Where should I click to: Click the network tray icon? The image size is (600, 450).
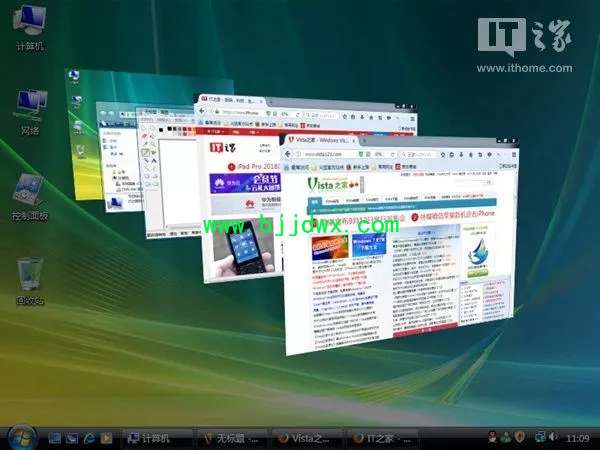click(x=540, y=436)
